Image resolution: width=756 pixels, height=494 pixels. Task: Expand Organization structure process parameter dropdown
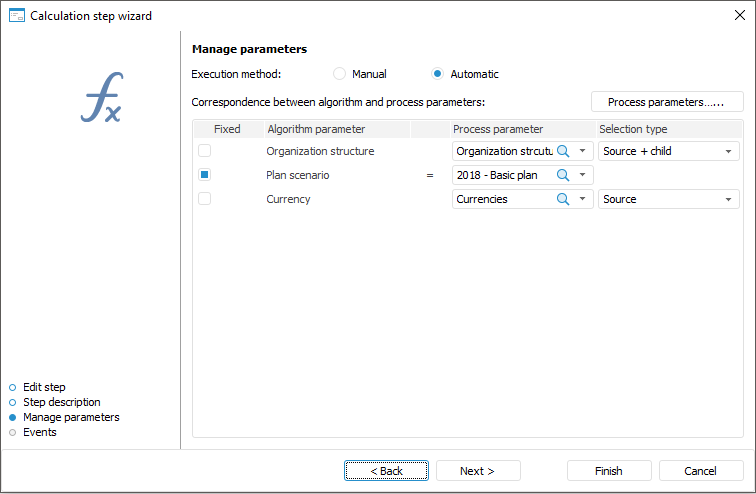pyautogui.click(x=583, y=151)
